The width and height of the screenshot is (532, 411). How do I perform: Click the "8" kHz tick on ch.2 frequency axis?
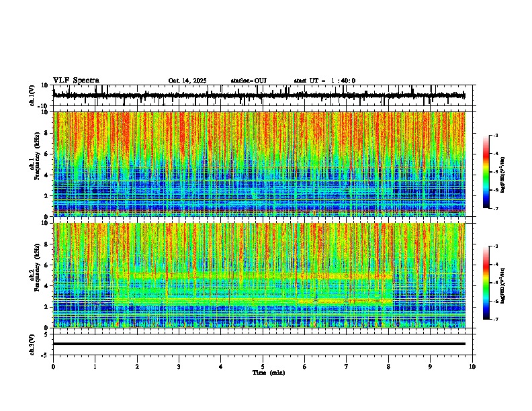pos(46,244)
